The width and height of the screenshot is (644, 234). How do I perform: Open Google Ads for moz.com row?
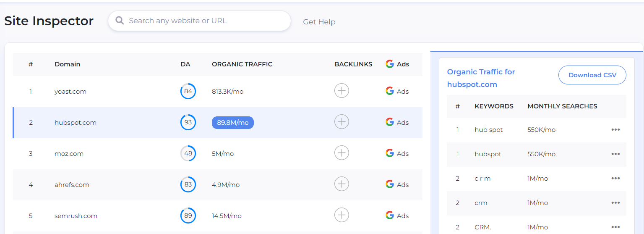(397, 153)
